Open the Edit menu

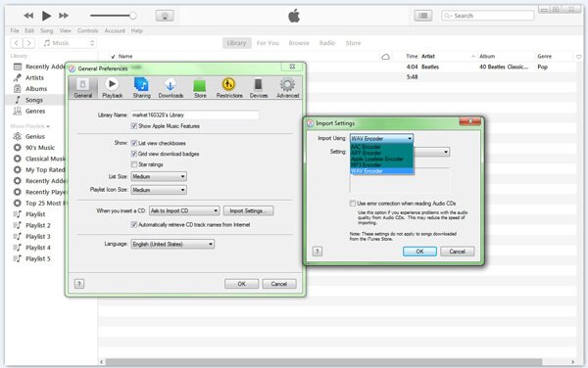coord(29,30)
